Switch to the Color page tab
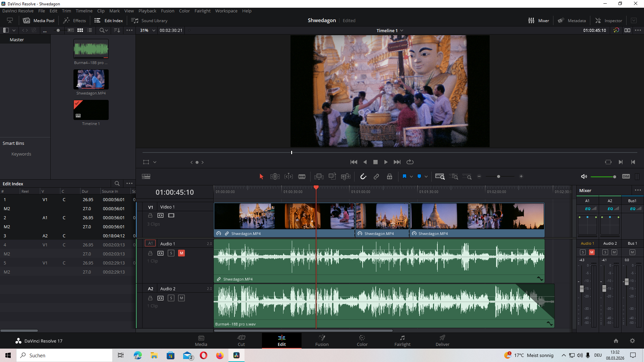This screenshot has width=644, height=362. (362, 341)
